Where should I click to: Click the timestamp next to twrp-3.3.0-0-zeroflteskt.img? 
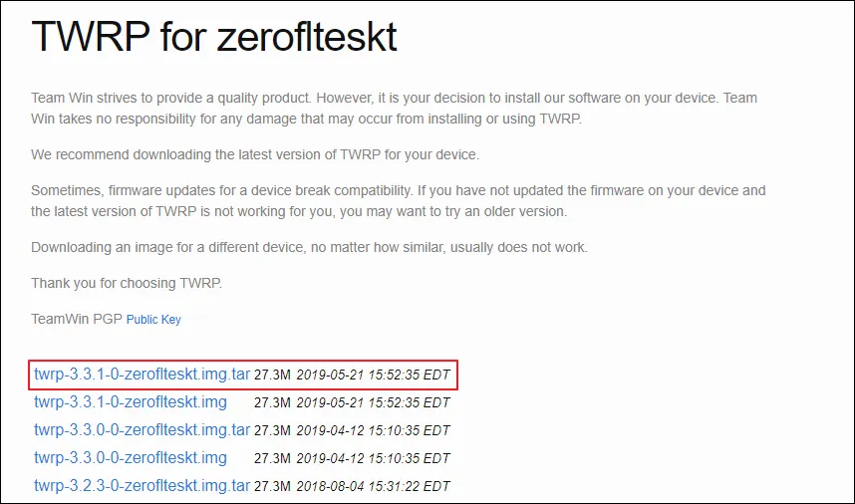(x=374, y=459)
